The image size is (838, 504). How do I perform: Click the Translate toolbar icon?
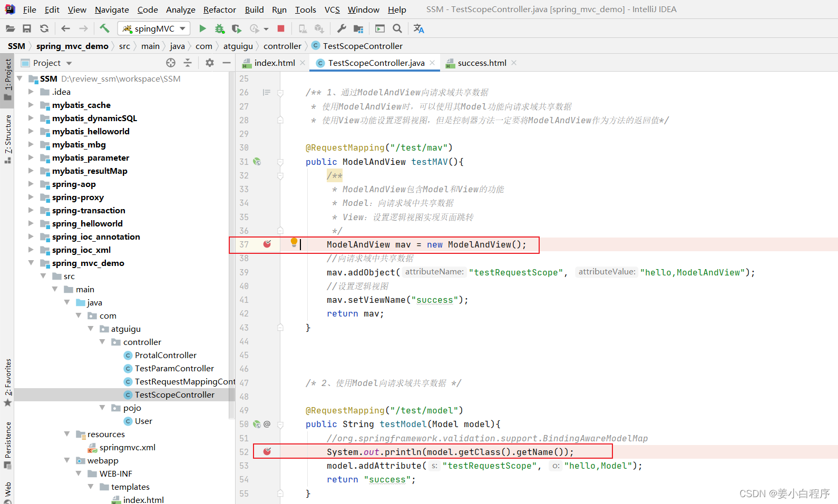click(x=419, y=28)
